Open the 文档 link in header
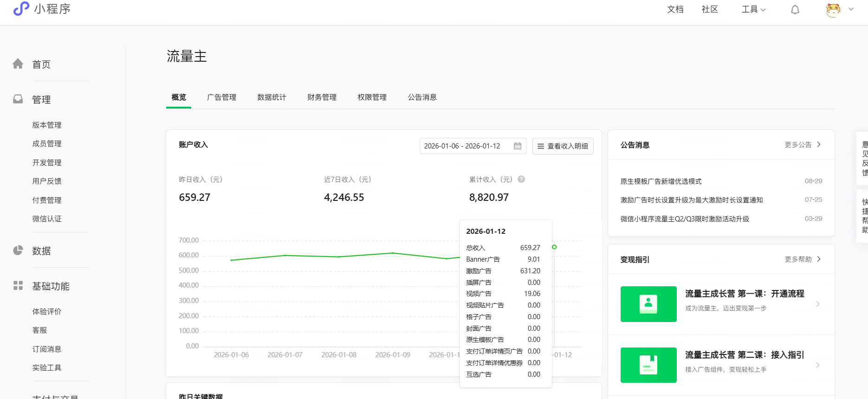The image size is (868, 399). coord(675,9)
